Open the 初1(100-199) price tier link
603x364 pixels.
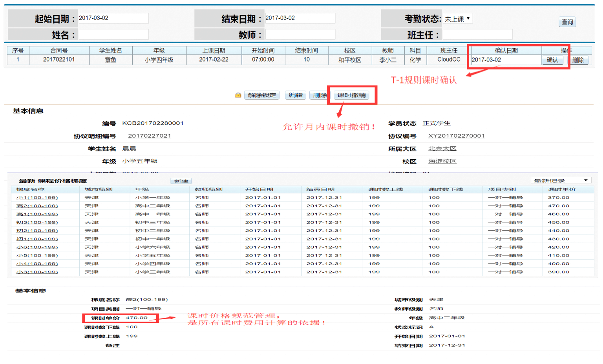coord(37,239)
